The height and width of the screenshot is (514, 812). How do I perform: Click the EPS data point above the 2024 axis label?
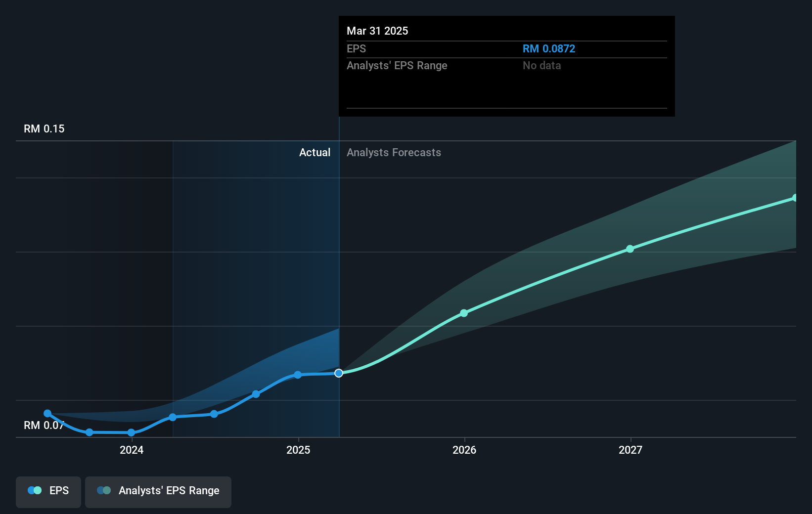(x=131, y=432)
